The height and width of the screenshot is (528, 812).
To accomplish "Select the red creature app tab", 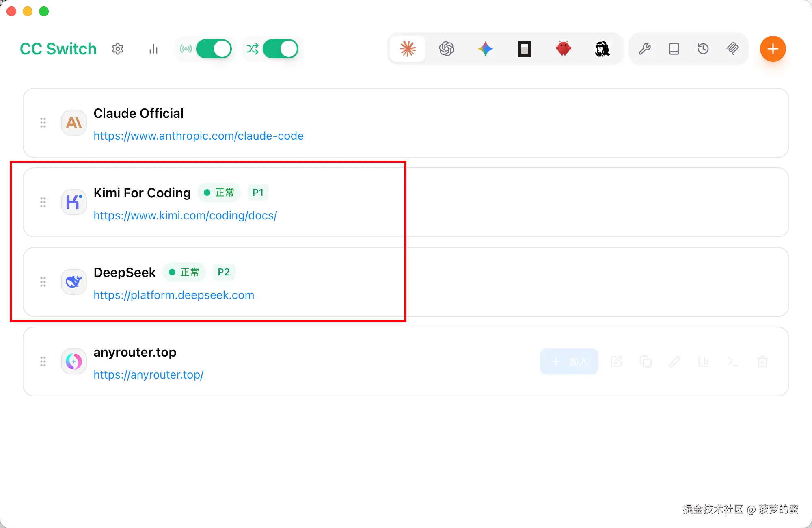I will [564, 49].
